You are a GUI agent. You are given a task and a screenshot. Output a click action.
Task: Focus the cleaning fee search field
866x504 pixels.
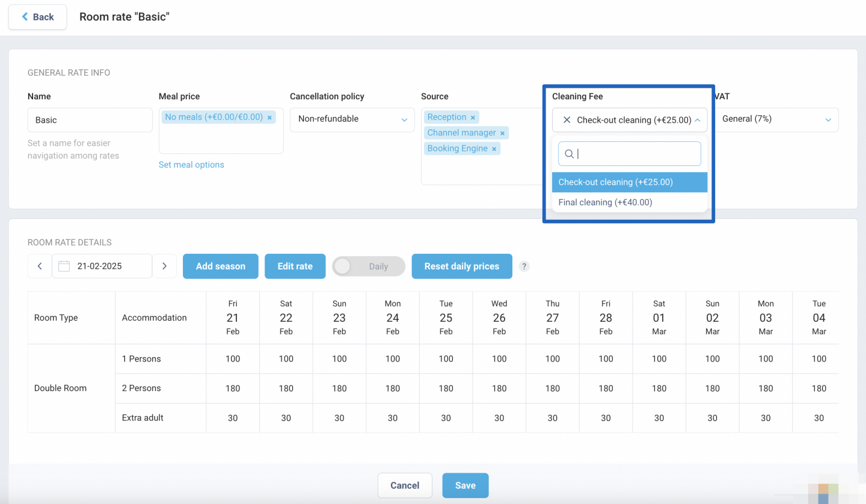pos(630,154)
